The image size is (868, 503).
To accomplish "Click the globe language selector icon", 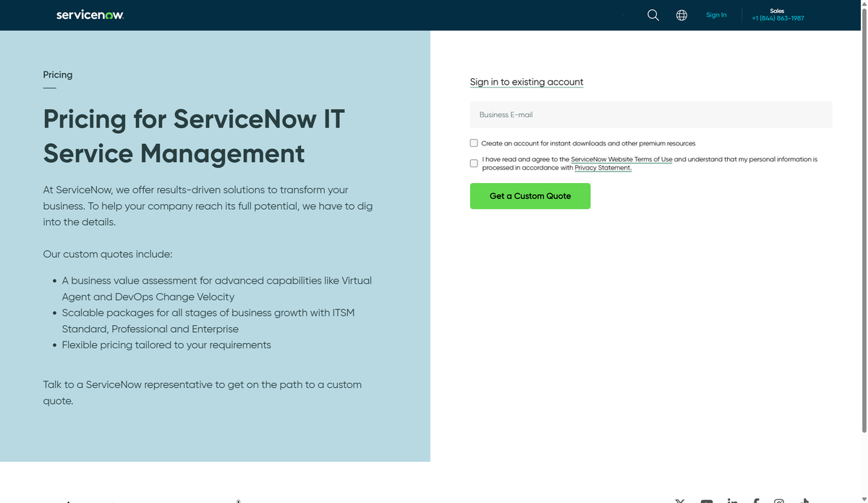I will (x=681, y=15).
